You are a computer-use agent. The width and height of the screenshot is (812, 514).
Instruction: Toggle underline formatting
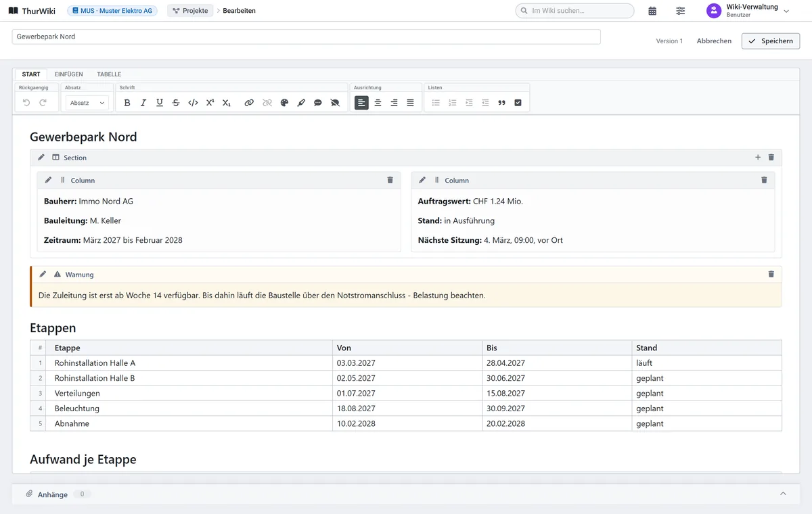[x=160, y=103]
